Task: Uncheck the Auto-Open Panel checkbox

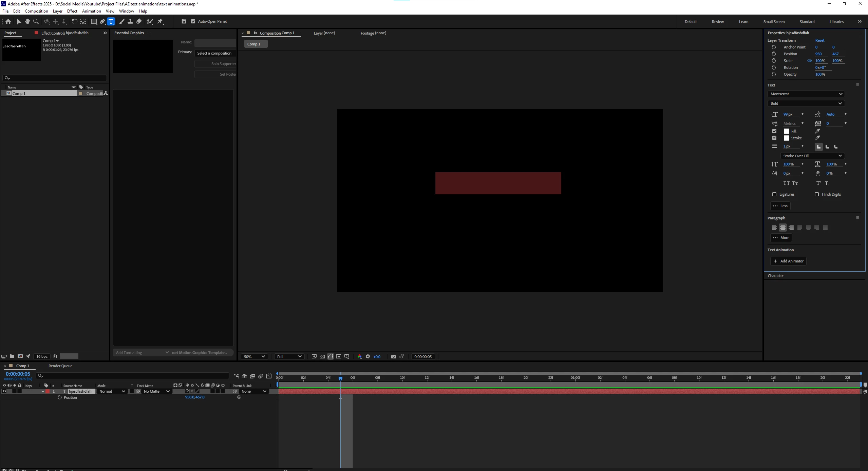Action: click(x=193, y=21)
